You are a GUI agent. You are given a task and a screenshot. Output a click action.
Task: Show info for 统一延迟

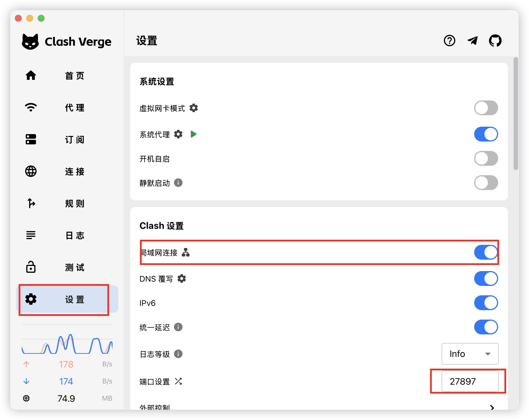click(178, 327)
